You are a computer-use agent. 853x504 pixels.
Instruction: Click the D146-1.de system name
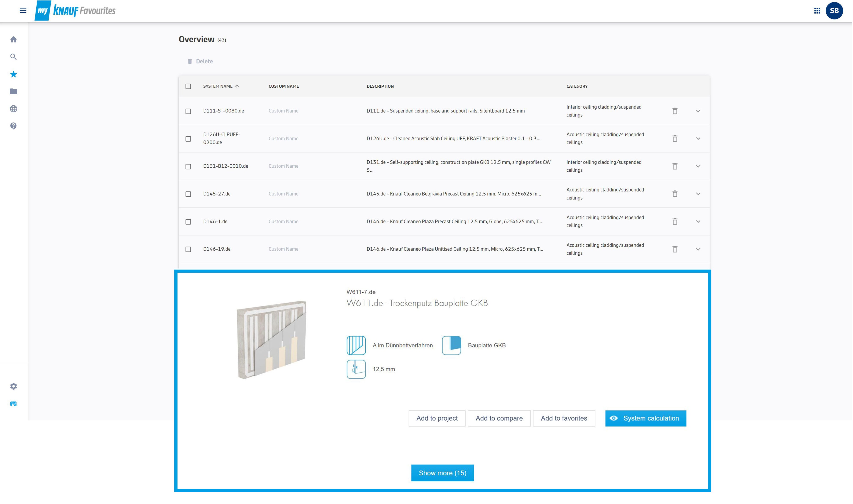tap(216, 222)
